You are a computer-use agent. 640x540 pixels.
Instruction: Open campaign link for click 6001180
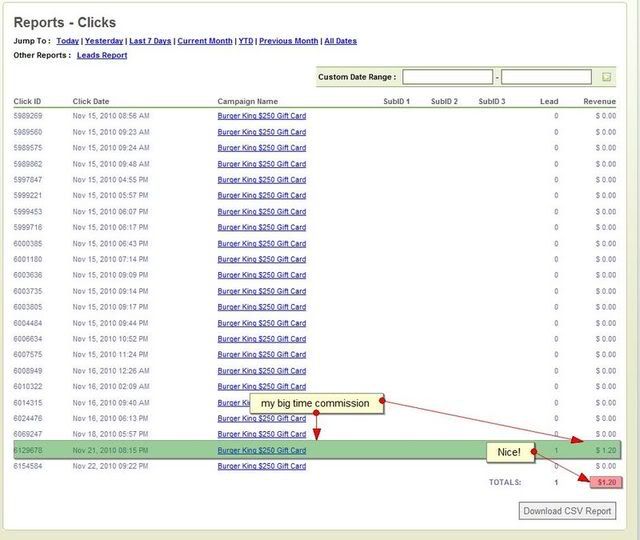click(x=262, y=259)
